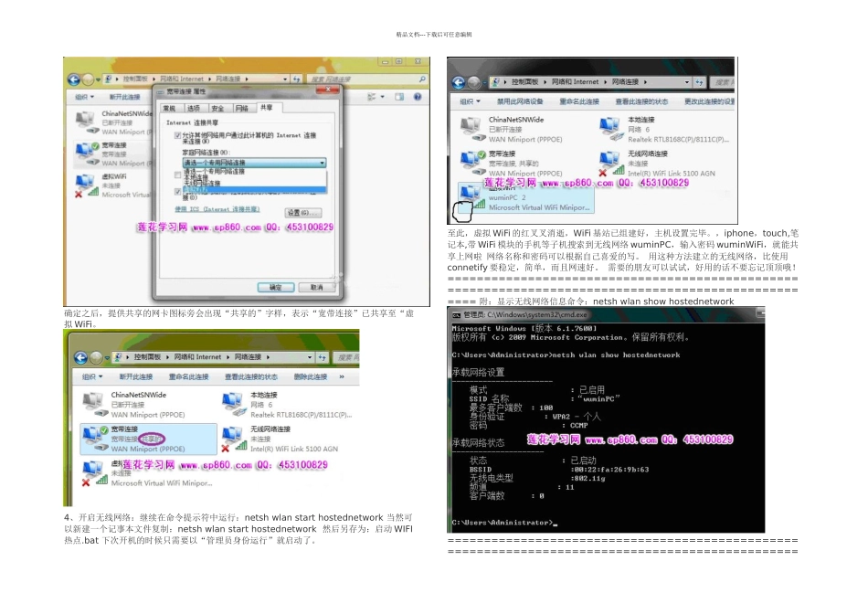Screen dimensions: 868x614
Task: Click 重命名此连接 in window with 删除此连接 toolbar
Action: click(188, 376)
